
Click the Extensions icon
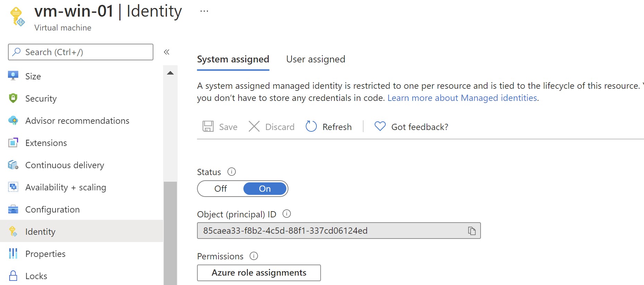(13, 142)
